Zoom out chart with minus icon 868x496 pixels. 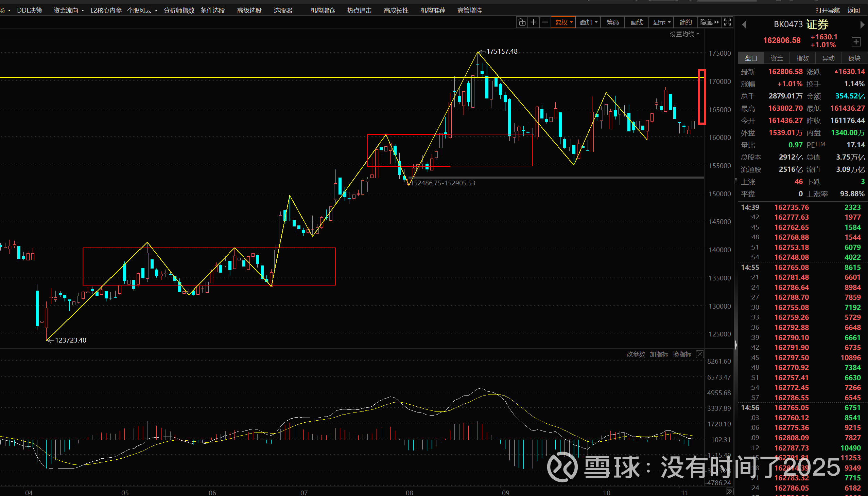pyautogui.click(x=545, y=22)
